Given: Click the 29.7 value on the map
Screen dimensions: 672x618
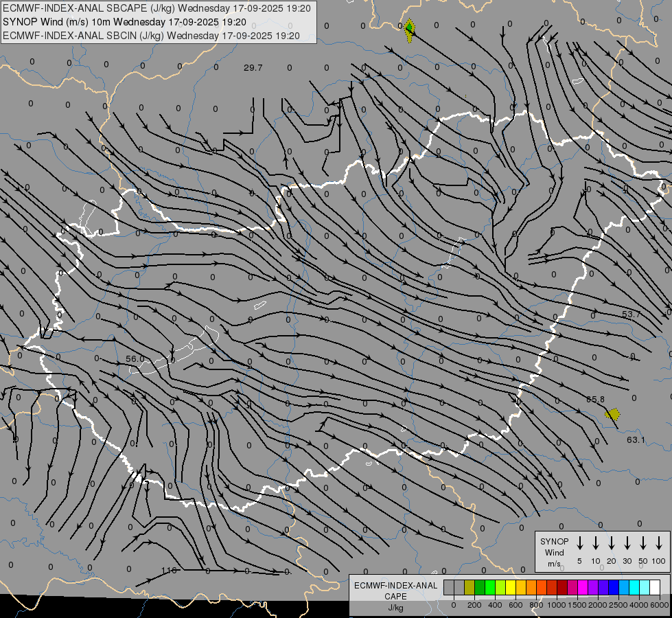Looking at the screenshot, I should tap(253, 68).
